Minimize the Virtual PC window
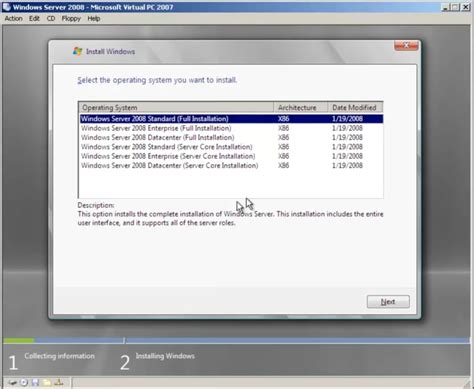The width and height of the screenshot is (474, 389). coord(445,7)
